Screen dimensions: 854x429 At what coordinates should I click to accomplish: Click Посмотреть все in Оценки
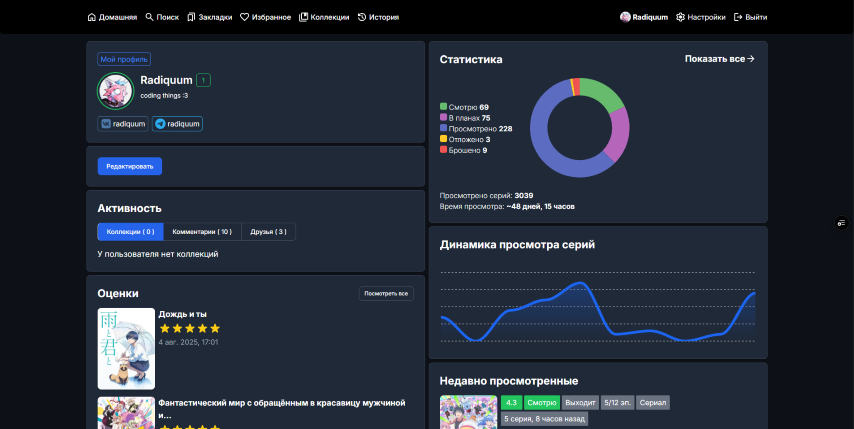(x=386, y=293)
